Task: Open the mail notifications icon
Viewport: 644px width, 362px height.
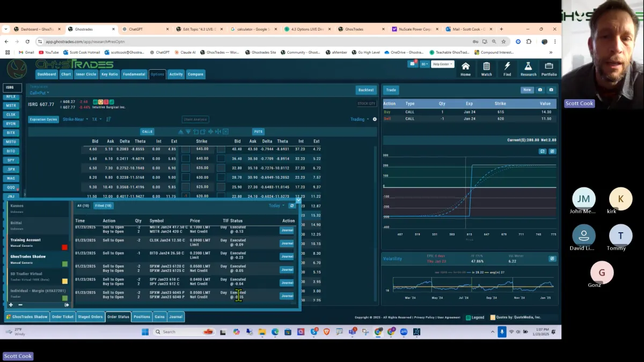Action: point(413,64)
